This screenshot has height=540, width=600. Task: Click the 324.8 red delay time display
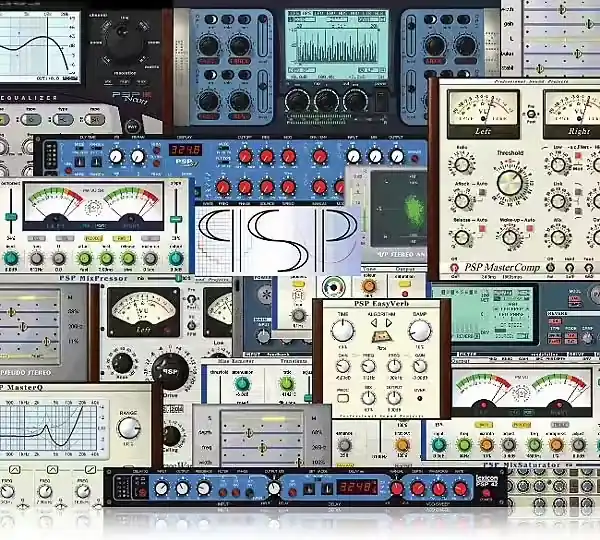tap(186, 150)
